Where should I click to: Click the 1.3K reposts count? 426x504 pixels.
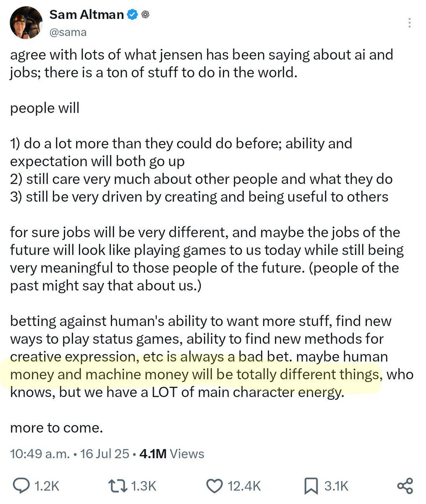[x=144, y=486]
